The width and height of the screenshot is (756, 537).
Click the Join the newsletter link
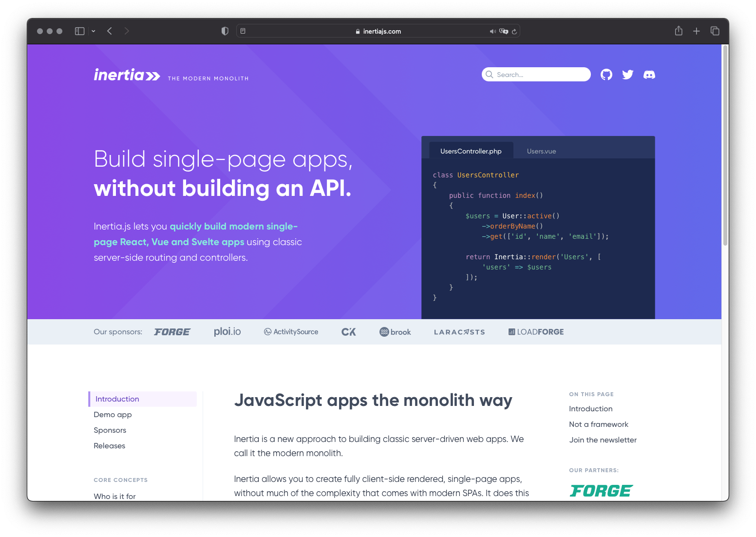603,440
